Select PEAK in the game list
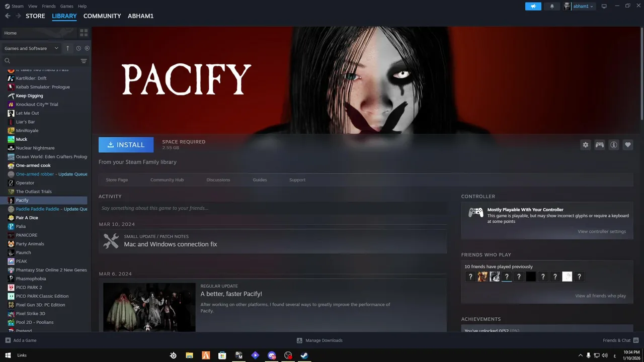 point(21,261)
